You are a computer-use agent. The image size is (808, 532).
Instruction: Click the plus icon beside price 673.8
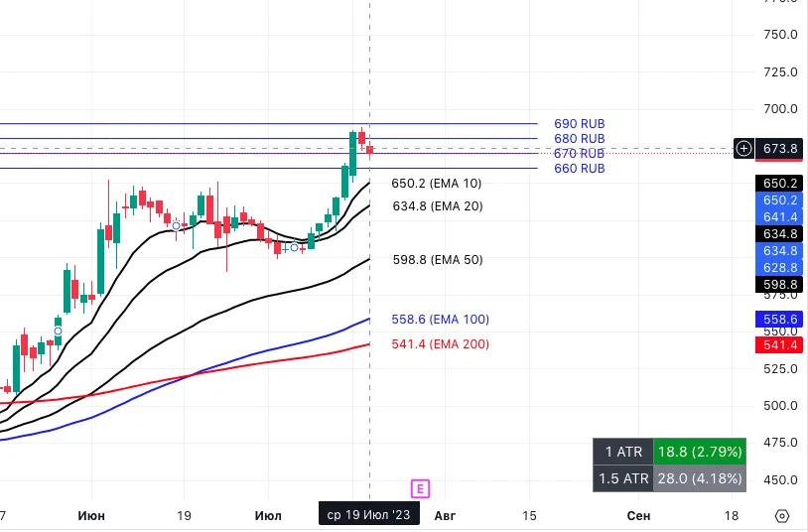743,149
